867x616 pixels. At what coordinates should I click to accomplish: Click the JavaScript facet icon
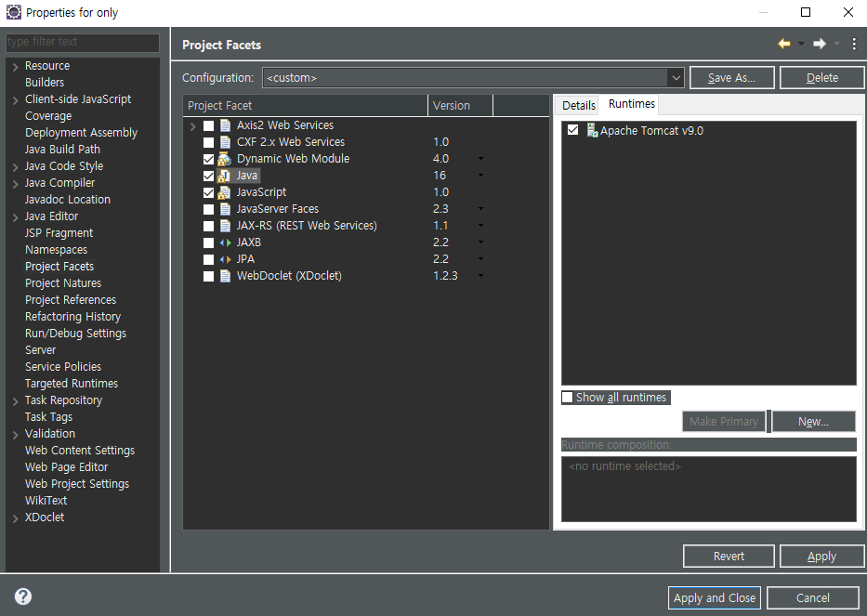224,192
